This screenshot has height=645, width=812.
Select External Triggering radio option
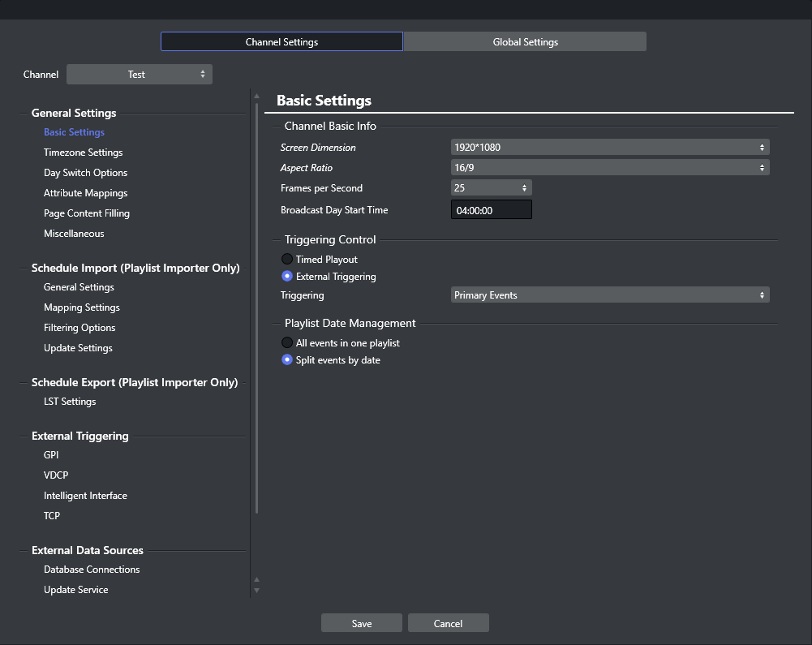tap(287, 277)
